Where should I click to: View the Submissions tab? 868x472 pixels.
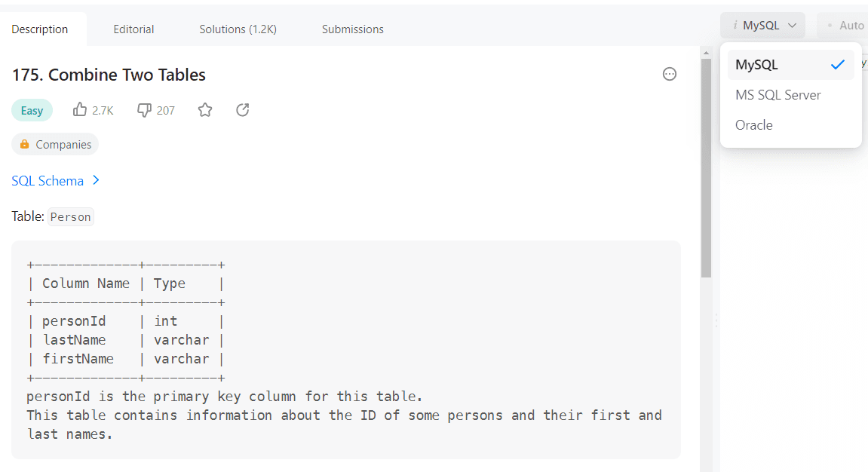pos(352,29)
